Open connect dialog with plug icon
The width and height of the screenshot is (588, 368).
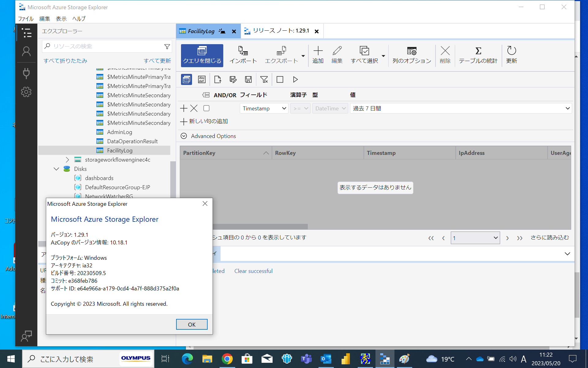(26, 73)
